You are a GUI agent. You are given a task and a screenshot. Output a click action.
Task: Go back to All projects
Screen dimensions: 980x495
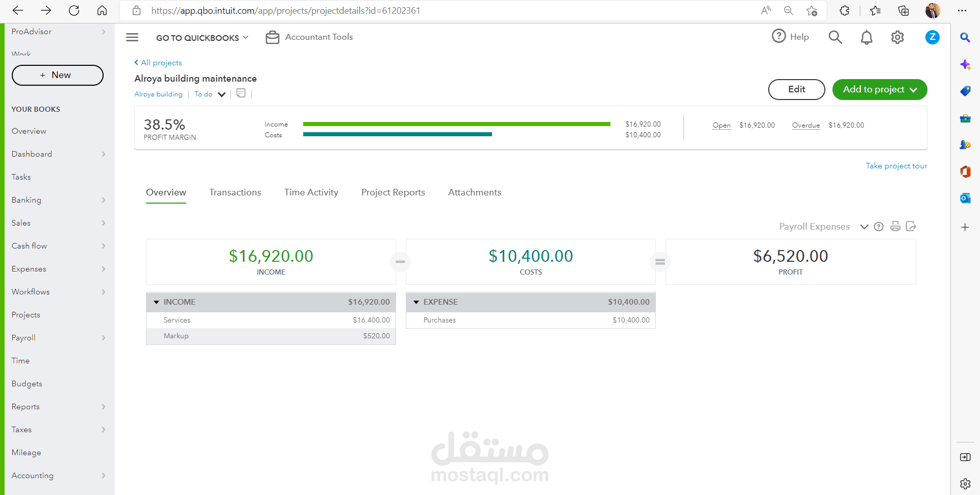tap(158, 63)
